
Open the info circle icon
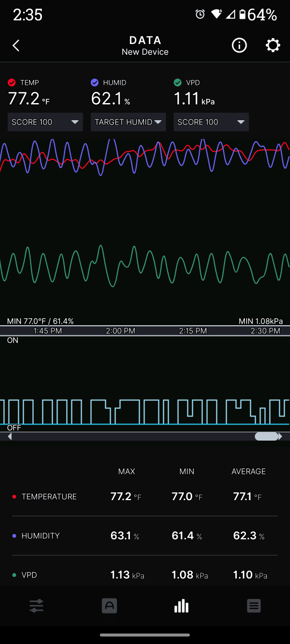pos(240,46)
